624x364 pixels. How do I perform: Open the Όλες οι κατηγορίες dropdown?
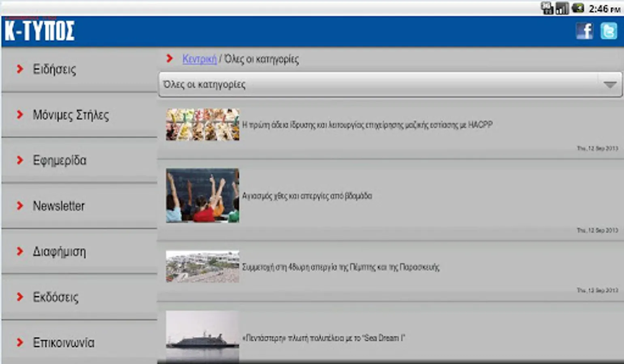(390, 85)
